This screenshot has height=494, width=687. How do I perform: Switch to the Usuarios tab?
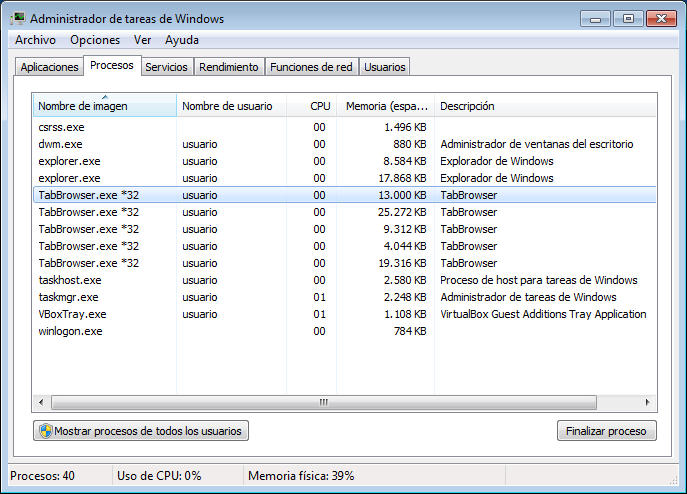pos(385,67)
